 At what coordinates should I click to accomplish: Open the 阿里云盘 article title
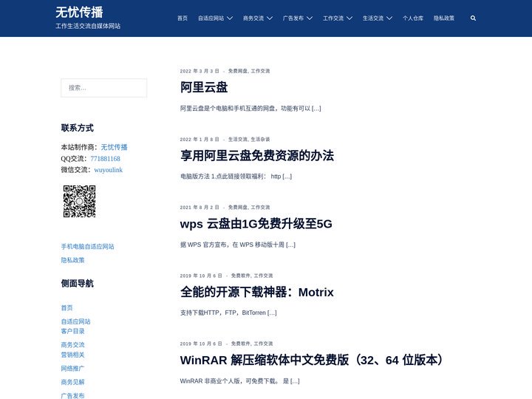pyautogui.click(x=204, y=87)
